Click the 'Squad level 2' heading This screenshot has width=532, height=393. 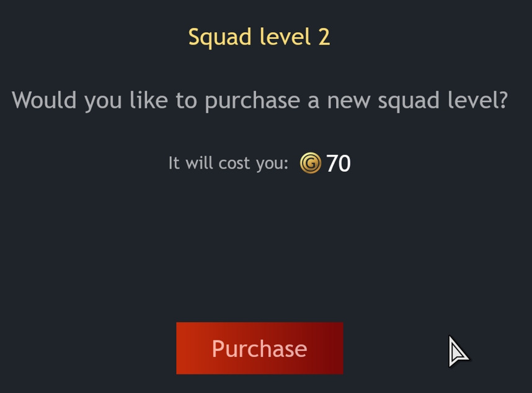tap(259, 37)
